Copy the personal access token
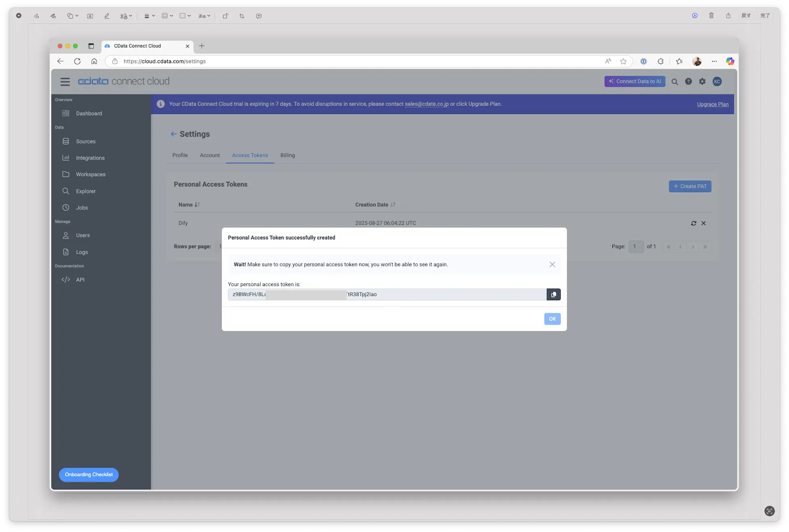 [x=553, y=295]
